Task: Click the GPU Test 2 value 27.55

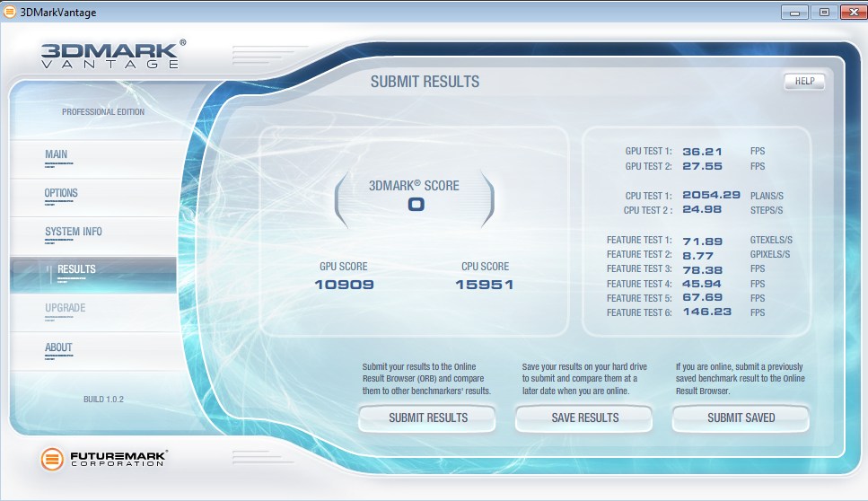Action: [702, 166]
